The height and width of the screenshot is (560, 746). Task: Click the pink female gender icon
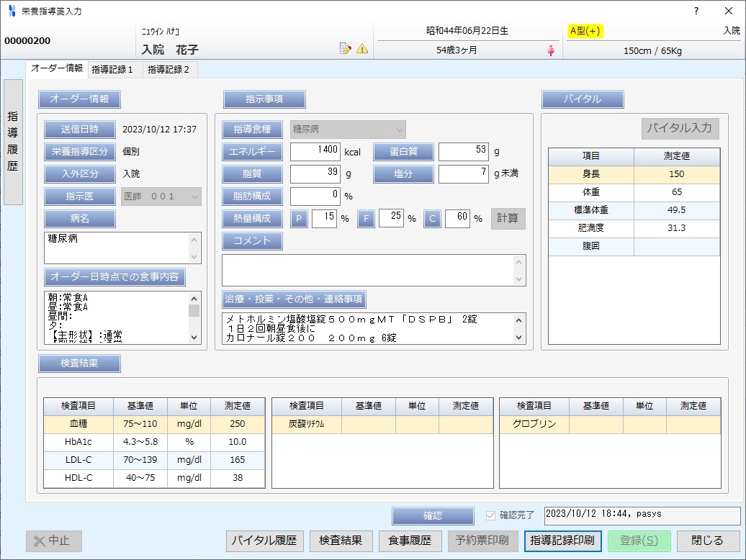tap(552, 50)
